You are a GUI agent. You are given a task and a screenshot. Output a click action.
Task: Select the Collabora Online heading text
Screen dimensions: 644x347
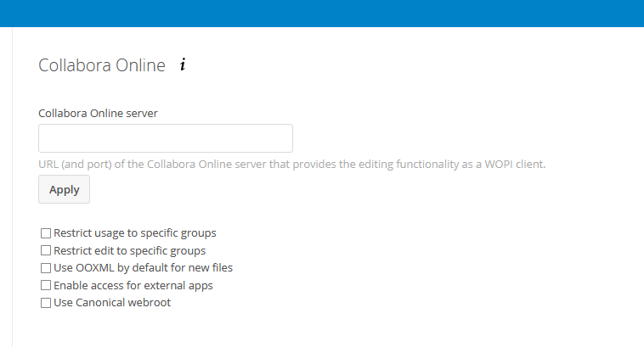pos(102,65)
